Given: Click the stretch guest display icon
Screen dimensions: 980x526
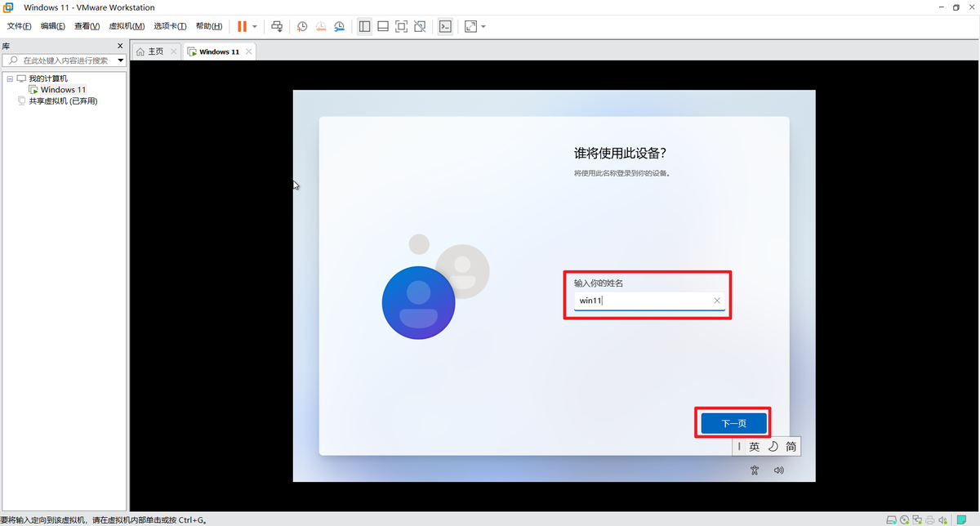Looking at the screenshot, I should (x=470, y=26).
